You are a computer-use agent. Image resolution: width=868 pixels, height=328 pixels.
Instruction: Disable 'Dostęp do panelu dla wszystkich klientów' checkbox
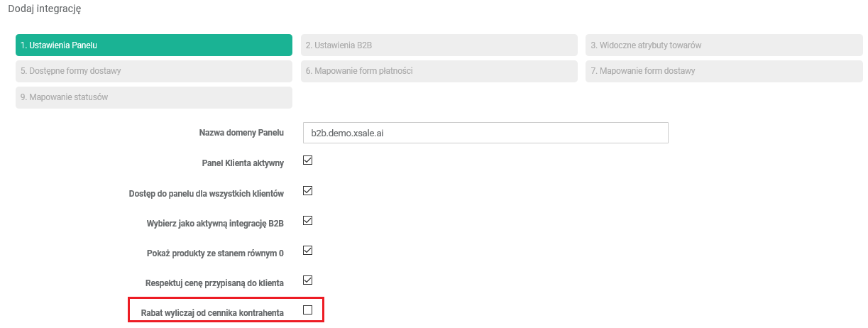click(308, 191)
